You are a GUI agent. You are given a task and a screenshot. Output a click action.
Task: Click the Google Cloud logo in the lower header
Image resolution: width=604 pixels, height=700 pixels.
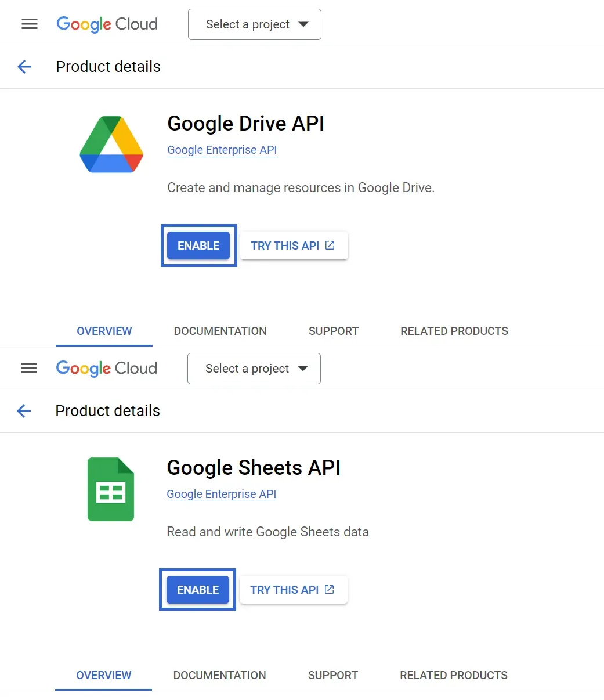[x=106, y=368]
